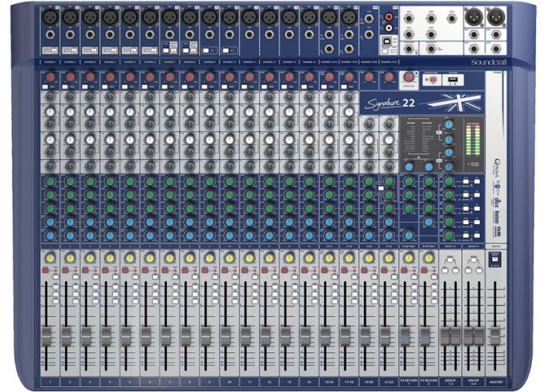Image resolution: width=549 pixels, height=392 pixels.
Task: Toggle the white filter button under channel 3 gain
Action: [85, 86]
